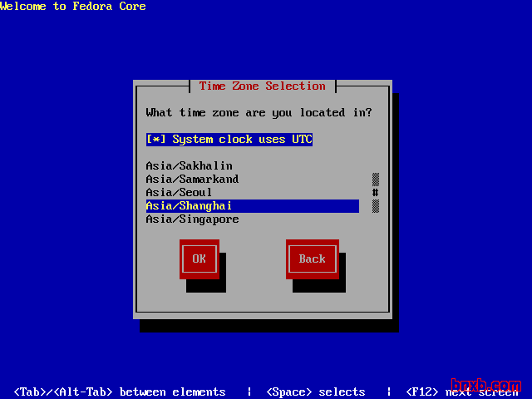The width and height of the screenshot is (532, 399).
Task: Click the # scrollbar position marker
Action: (x=376, y=193)
